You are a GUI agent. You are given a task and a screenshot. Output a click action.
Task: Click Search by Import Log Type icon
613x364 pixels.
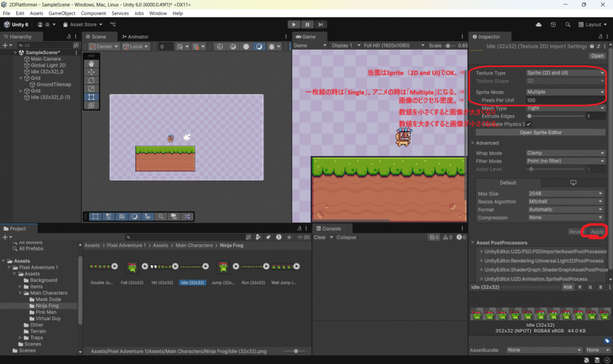click(279, 237)
